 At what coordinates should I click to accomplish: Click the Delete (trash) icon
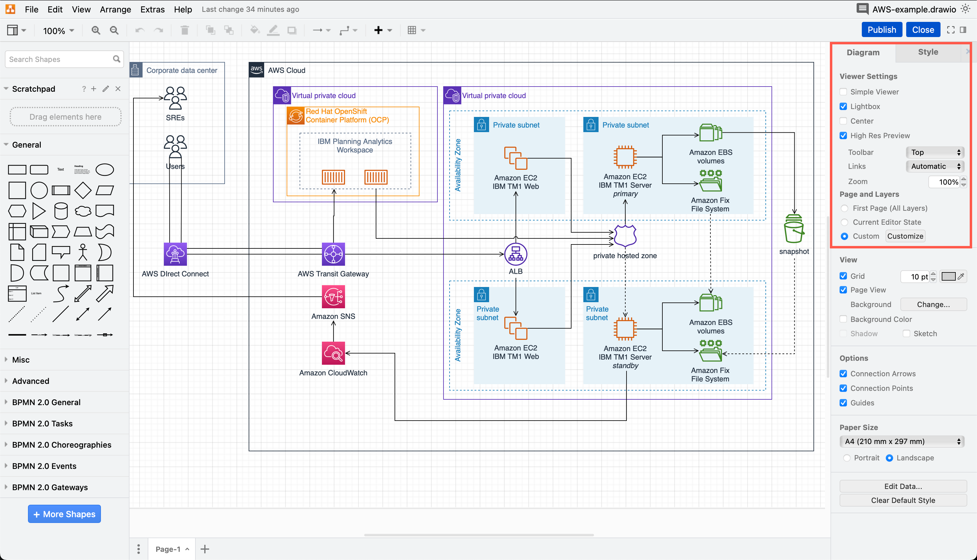click(x=185, y=30)
